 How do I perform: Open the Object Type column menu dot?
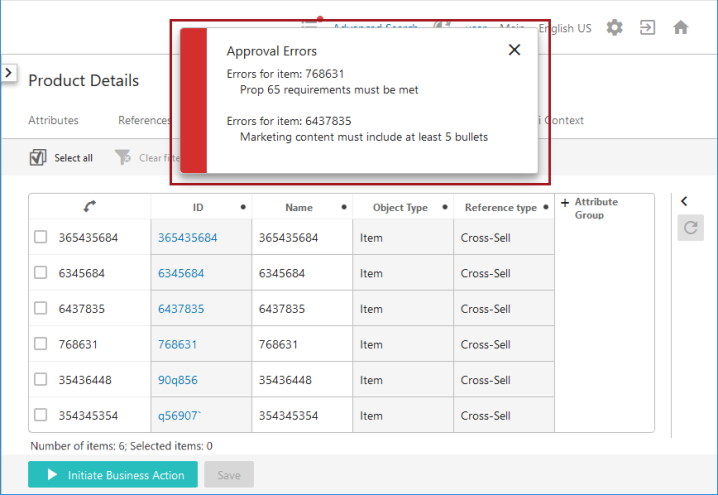(x=445, y=207)
